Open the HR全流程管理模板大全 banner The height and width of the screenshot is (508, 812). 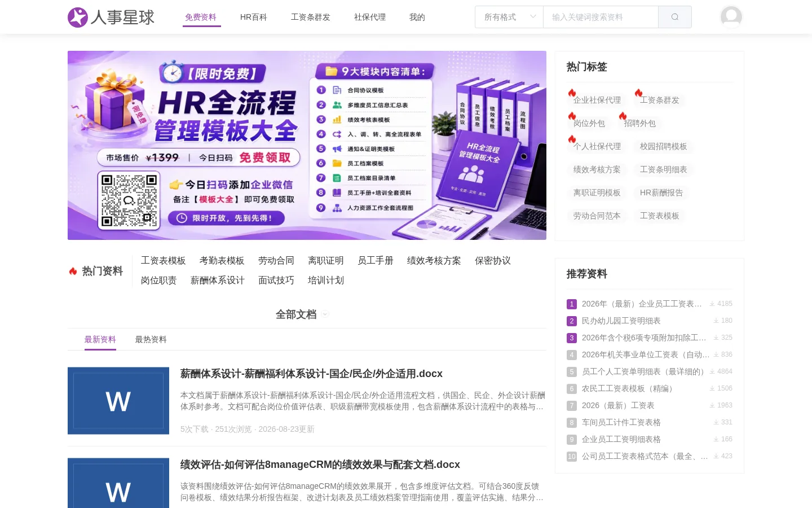tap(307, 145)
